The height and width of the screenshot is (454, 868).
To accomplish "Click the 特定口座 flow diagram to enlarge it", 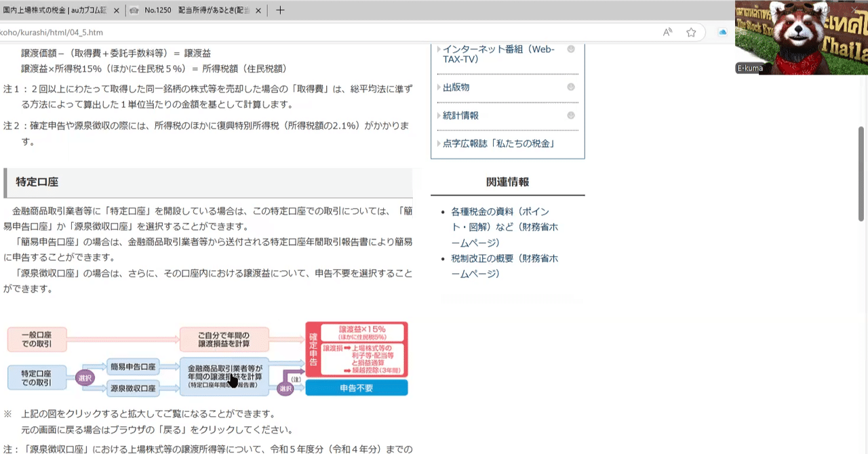I will pos(203,359).
